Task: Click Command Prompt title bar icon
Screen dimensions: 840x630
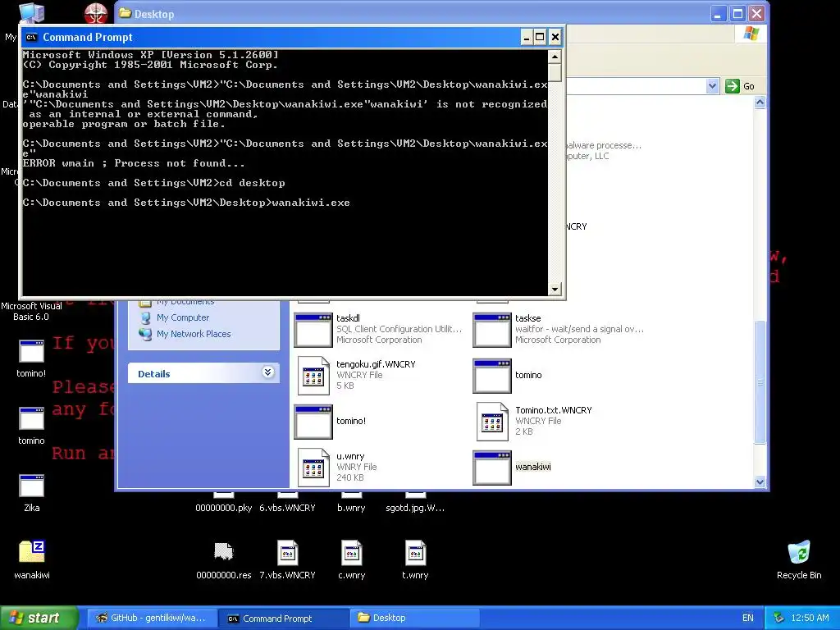Action: [x=32, y=37]
